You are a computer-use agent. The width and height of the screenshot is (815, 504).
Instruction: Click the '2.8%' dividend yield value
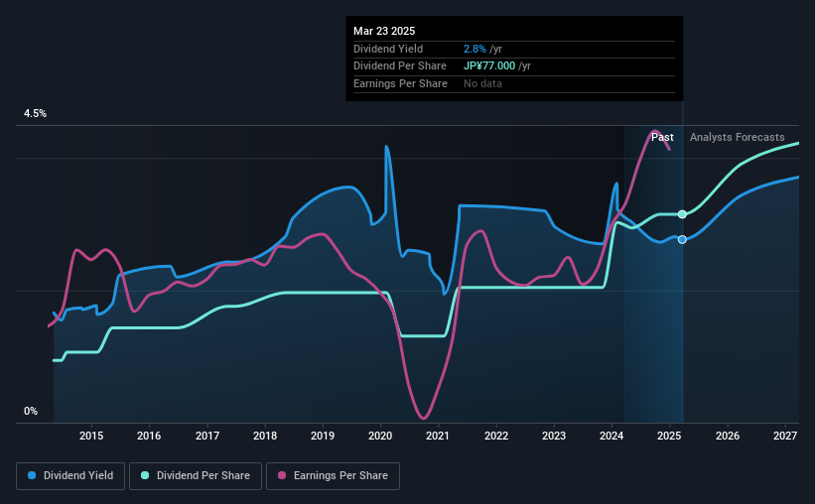click(x=475, y=49)
